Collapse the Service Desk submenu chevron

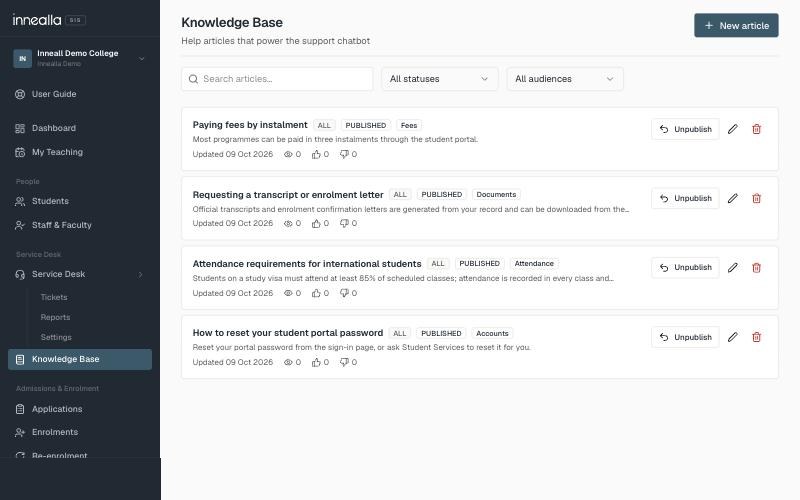(140, 274)
